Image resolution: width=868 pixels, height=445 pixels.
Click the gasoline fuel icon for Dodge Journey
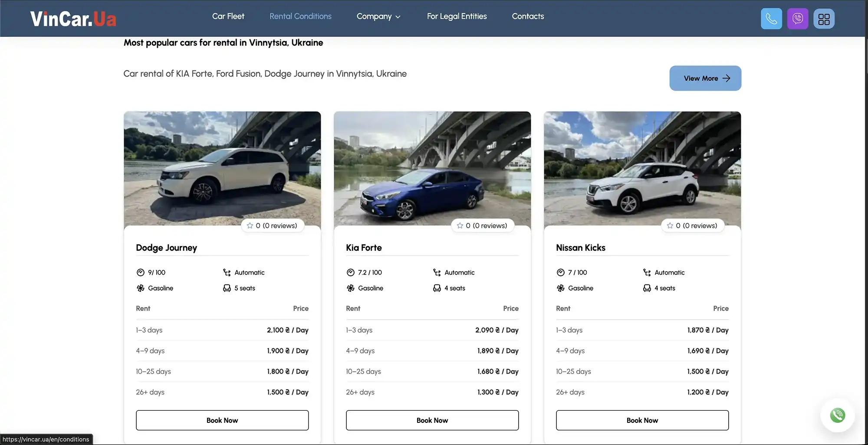141,288
